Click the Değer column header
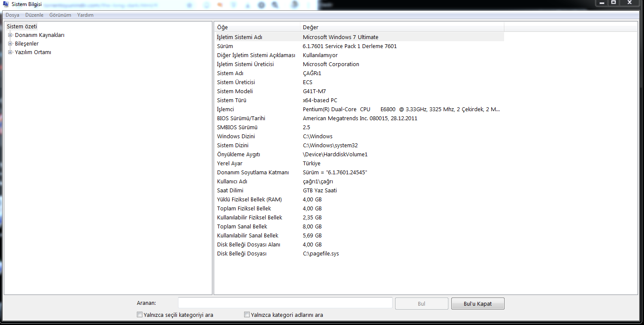The height and width of the screenshot is (325, 644). click(x=402, y=27)
